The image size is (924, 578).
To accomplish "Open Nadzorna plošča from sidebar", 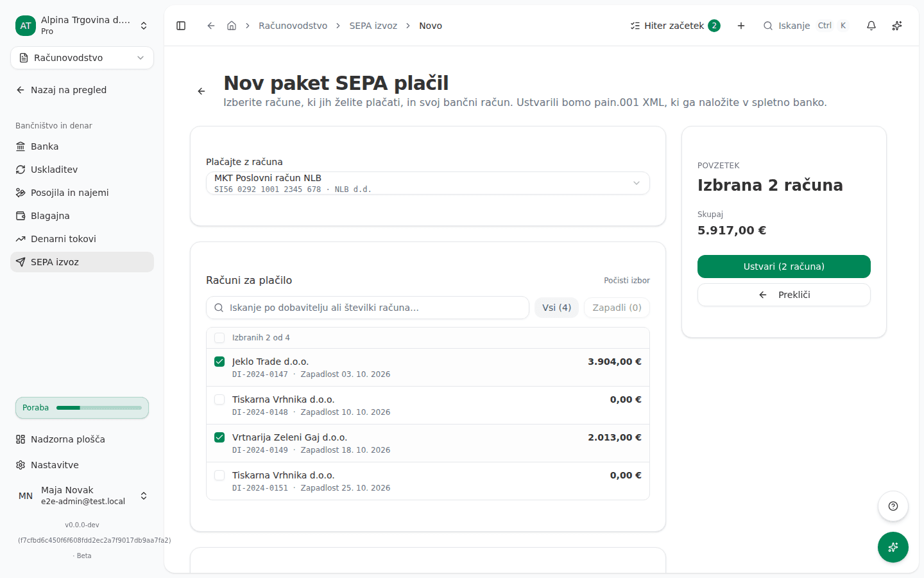I will click(x=82, y=439).
